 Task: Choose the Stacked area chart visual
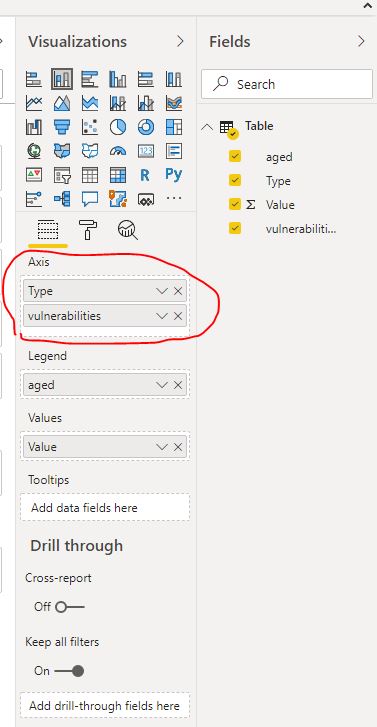[89, 103]
